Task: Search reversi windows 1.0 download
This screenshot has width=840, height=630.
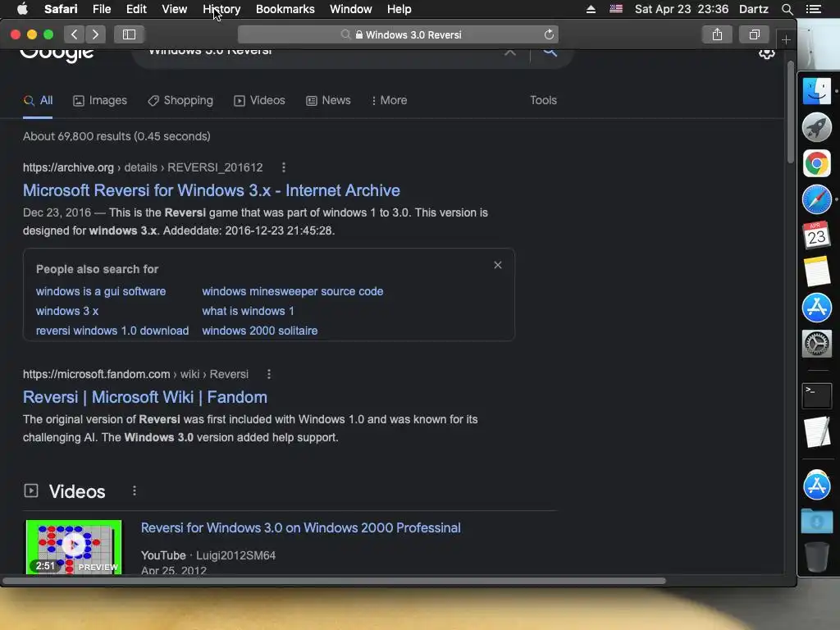Action: pyautogui.click(x=112, y=331)
